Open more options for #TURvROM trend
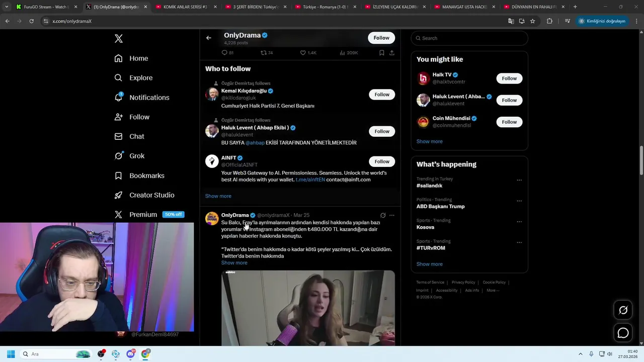The width and height of the screenshot is (644, 362). point(519,242)
